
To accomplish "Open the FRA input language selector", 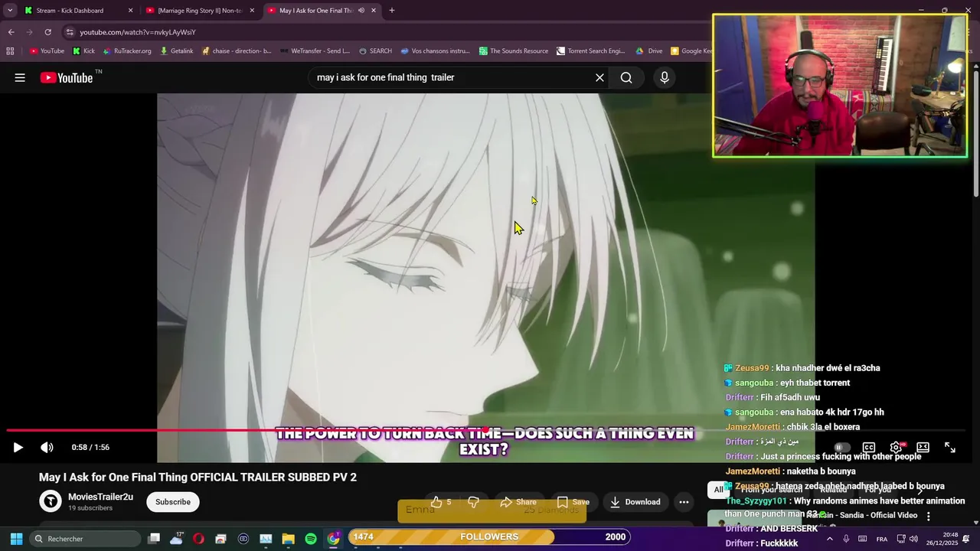I will click(882, 539).
